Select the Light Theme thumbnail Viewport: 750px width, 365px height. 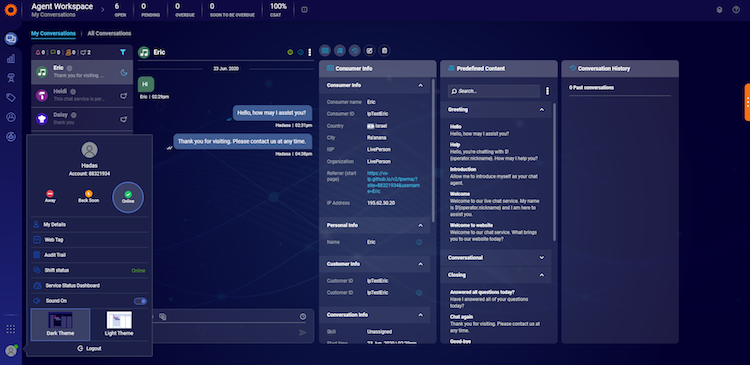(119, 324)
